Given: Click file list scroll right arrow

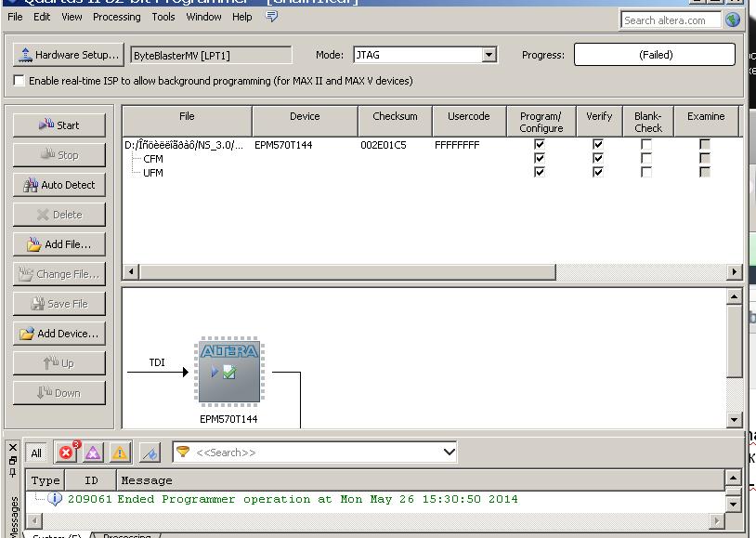Looking at the screenshot, I should click(735, 271).
